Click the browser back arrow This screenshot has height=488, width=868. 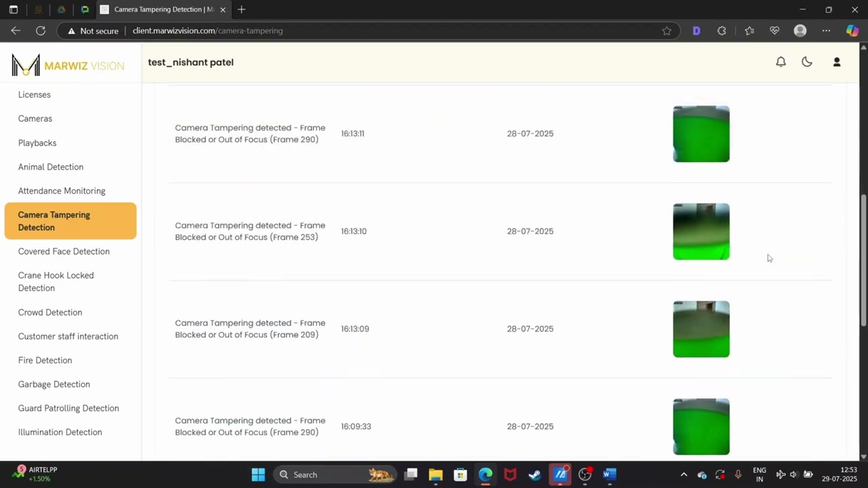16,30
